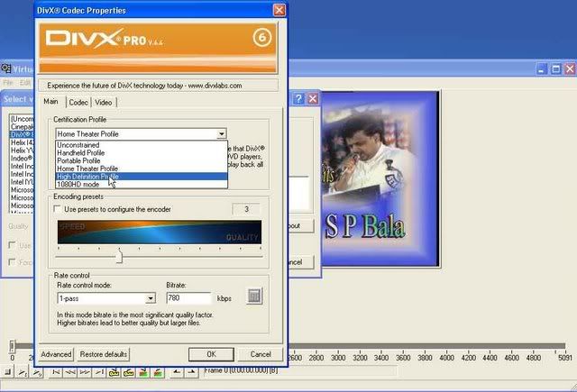577x392 pixels.
Task: Click the output playback icon in VirtualDub toolbar
Action: point(37,372)
